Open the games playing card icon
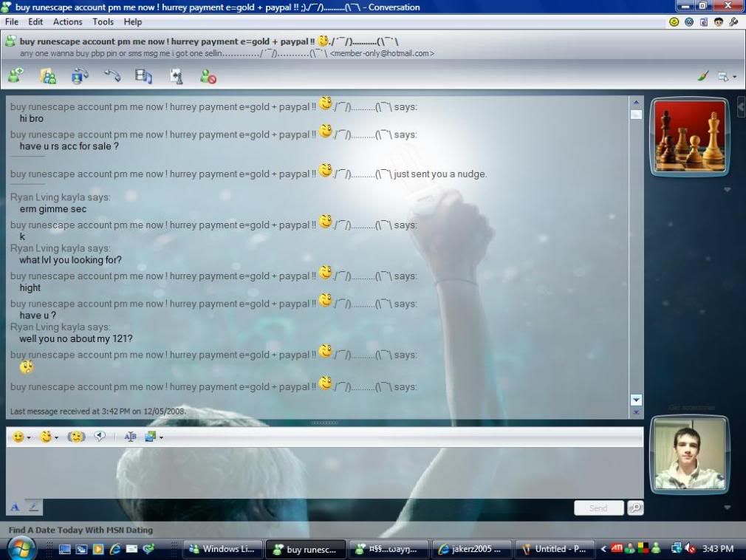 pos(177,76)
